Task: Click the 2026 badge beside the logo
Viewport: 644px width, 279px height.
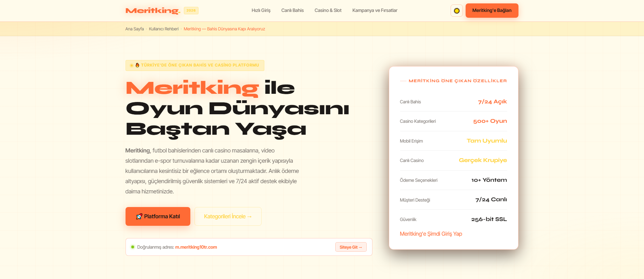Action: click(191, 11)
